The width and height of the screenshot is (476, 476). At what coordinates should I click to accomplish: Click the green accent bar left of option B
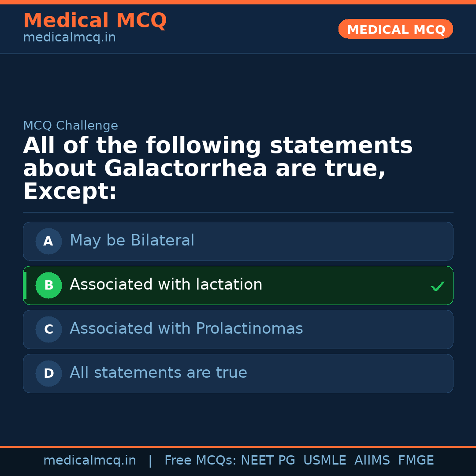[25, 285]
